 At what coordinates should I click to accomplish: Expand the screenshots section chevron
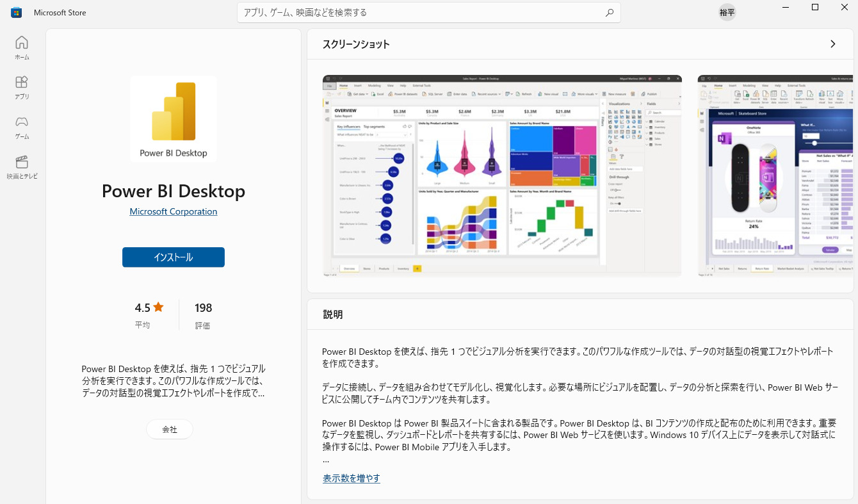(832, 44)
